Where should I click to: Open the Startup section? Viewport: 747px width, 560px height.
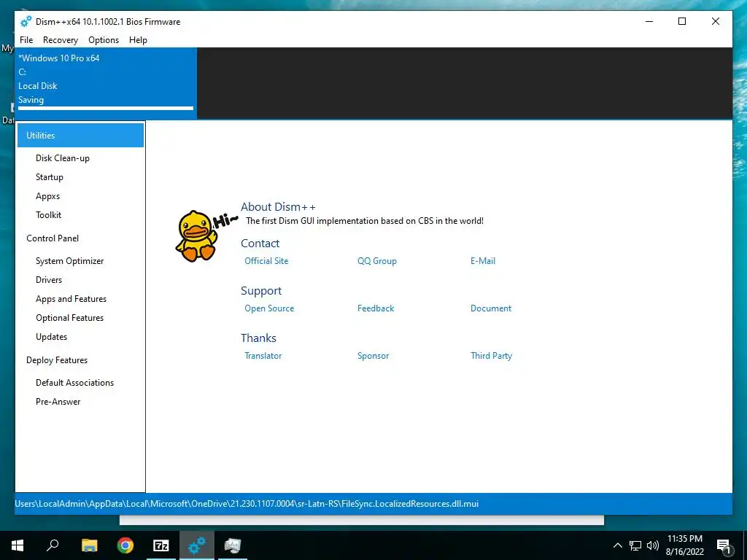point(50,177)
